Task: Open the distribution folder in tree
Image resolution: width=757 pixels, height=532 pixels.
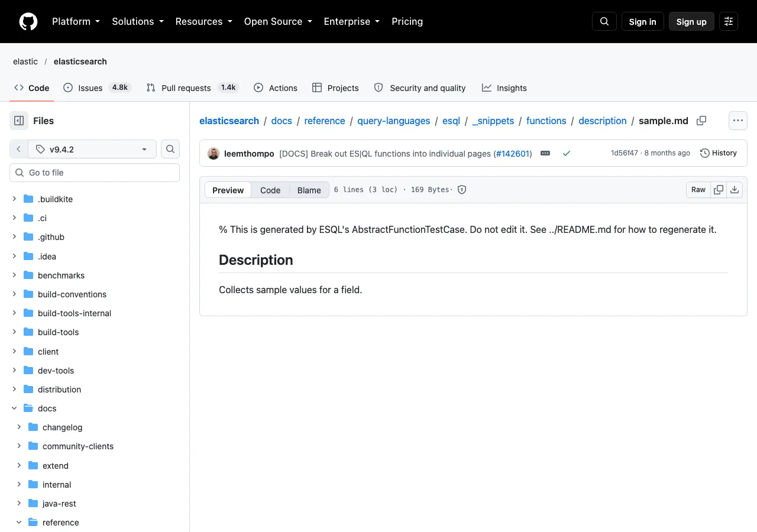Action: click(x=59, y=390)
